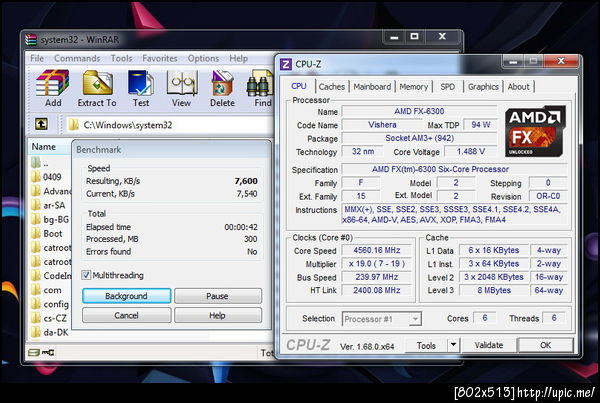Screen dimensions: 600x403
Task: Click the Socket AM3+ (942) package value
Action: (419, 138)
